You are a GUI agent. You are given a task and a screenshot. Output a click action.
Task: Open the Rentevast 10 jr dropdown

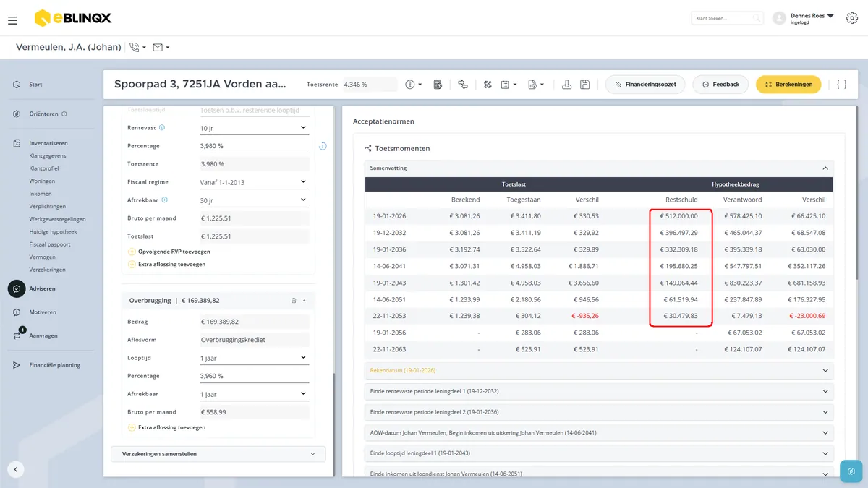254,128
